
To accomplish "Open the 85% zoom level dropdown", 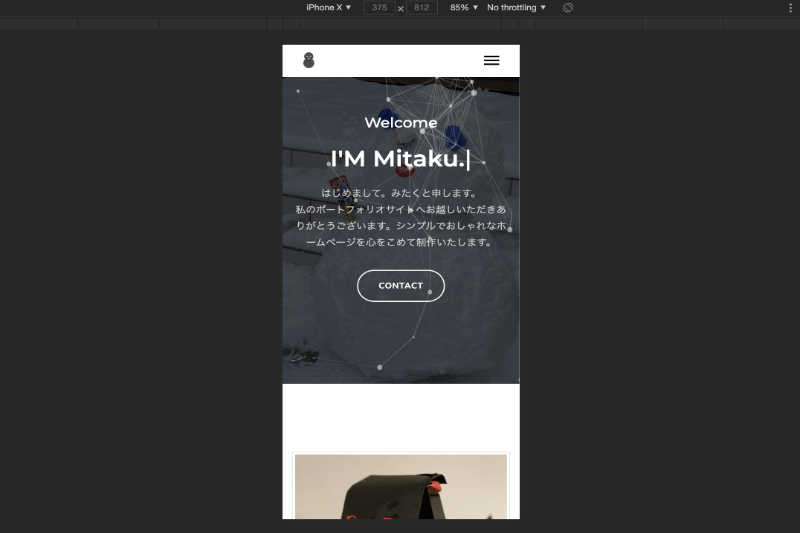I will [x=463, y=7].
